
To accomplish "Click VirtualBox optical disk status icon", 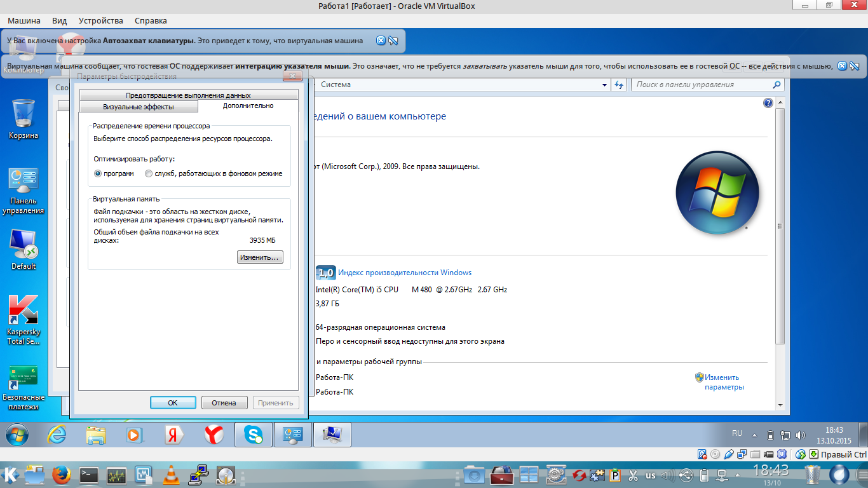I will pyautogui.click(x=715, y=454).
